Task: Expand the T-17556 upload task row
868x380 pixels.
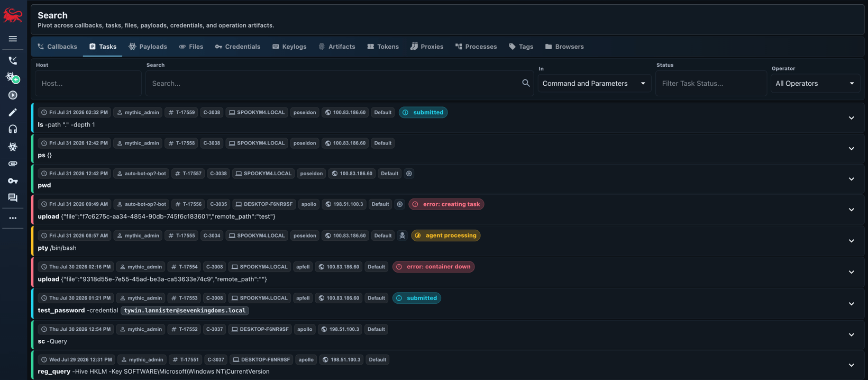Action: 851,210
